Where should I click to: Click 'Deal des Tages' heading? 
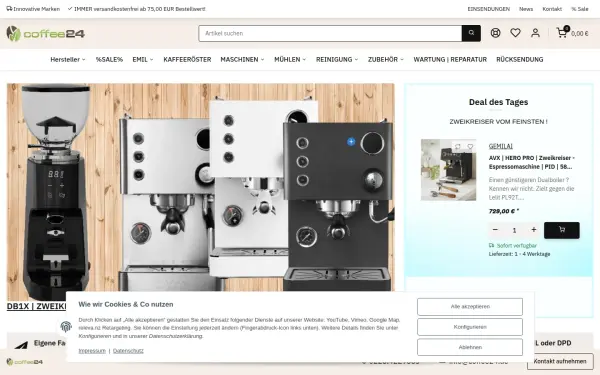498,102
